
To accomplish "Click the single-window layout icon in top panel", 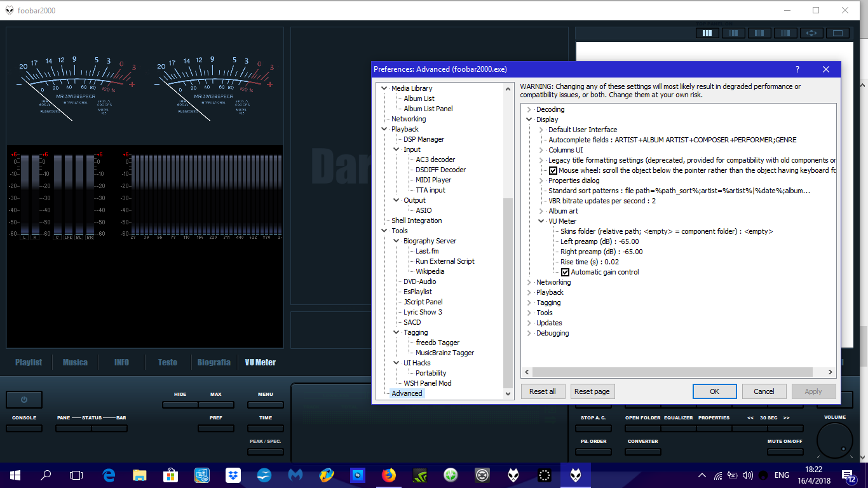I will click(837, 33).
